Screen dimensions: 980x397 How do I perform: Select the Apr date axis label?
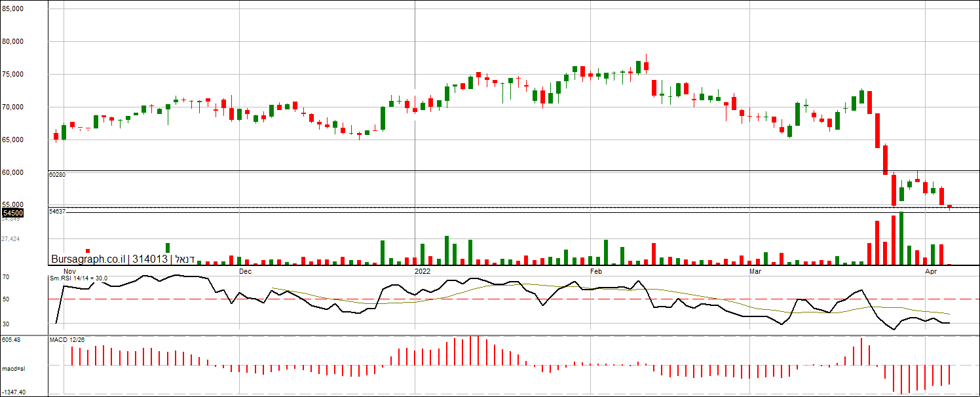click(x=930, y=271)
